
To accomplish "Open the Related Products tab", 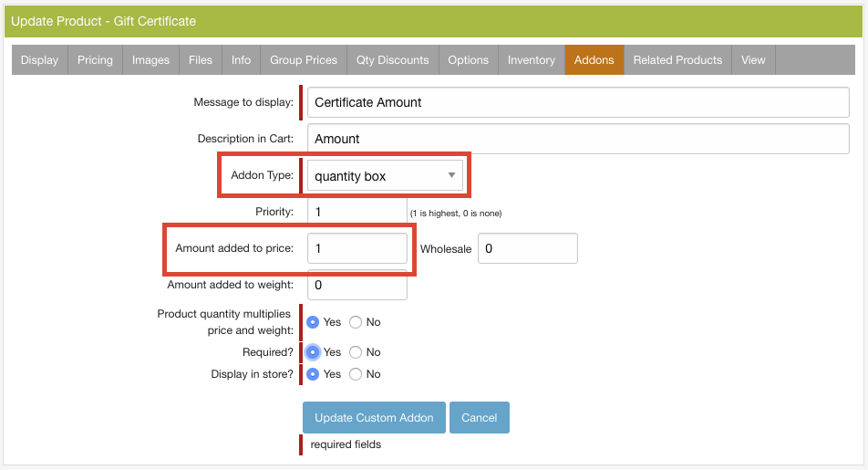I will click(677, 60).
